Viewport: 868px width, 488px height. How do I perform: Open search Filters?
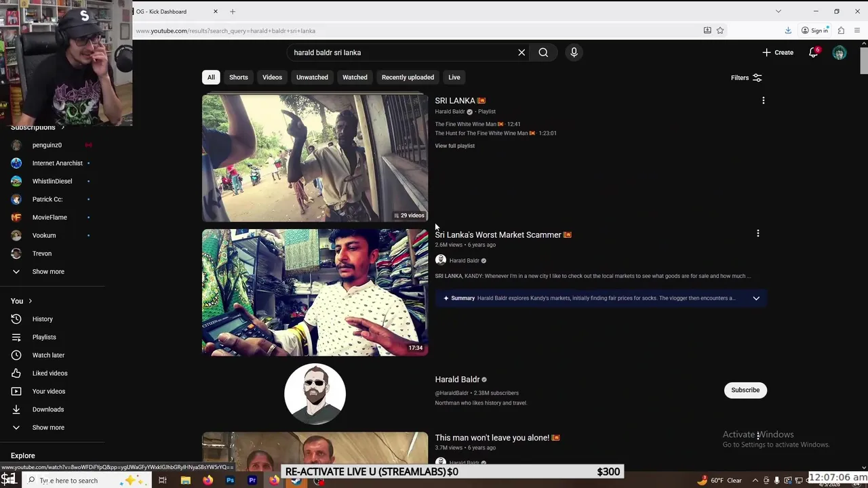[747, 78]
